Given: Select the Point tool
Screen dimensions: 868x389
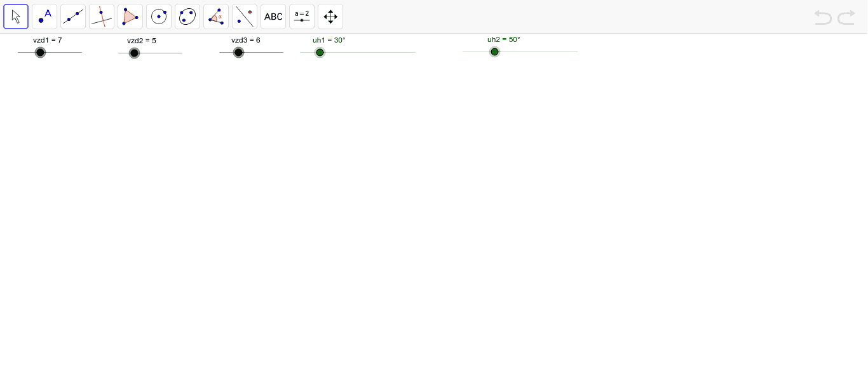Looking at the screenshot, I should (x=44, y=17).
